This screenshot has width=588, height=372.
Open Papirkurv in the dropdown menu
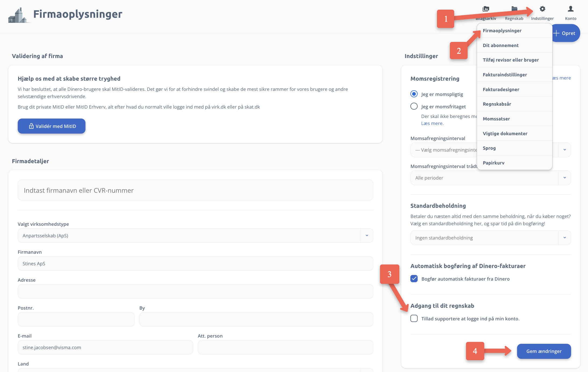pos(493,163)
